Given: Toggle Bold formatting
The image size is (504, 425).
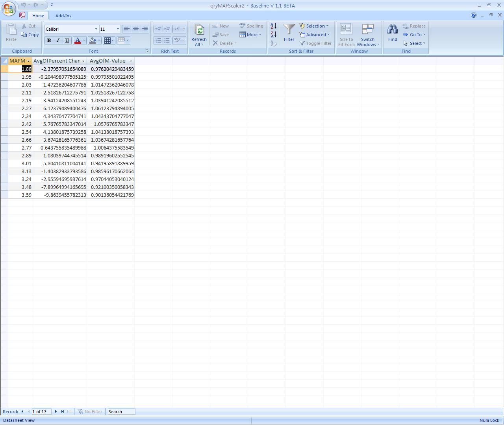Looking at the screenshot, I should (49, 41).
